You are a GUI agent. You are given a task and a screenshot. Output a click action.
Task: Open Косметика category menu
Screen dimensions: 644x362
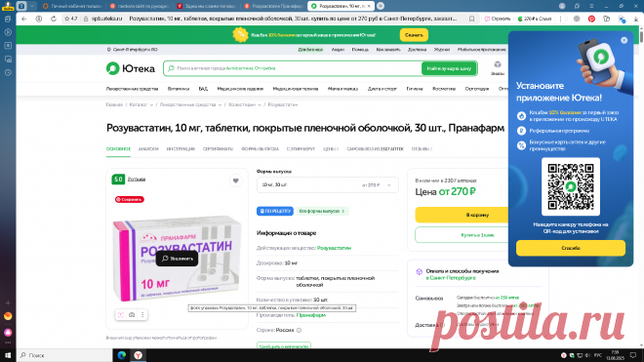444,89
